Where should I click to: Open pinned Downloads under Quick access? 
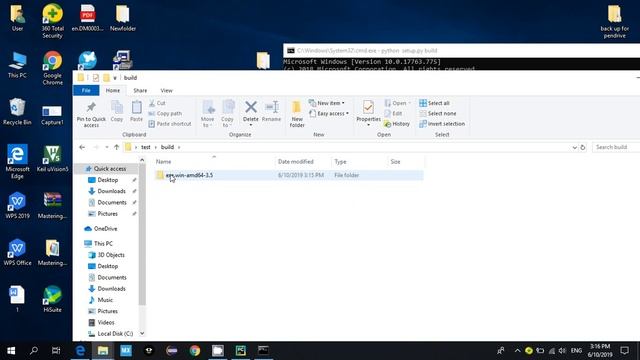coord(111,191)
